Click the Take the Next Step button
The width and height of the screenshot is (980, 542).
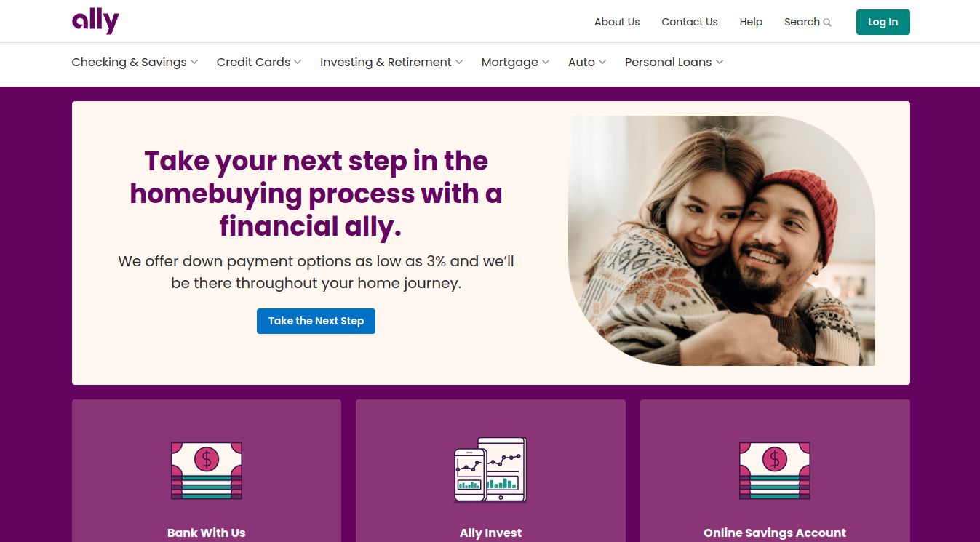(316, 321)
